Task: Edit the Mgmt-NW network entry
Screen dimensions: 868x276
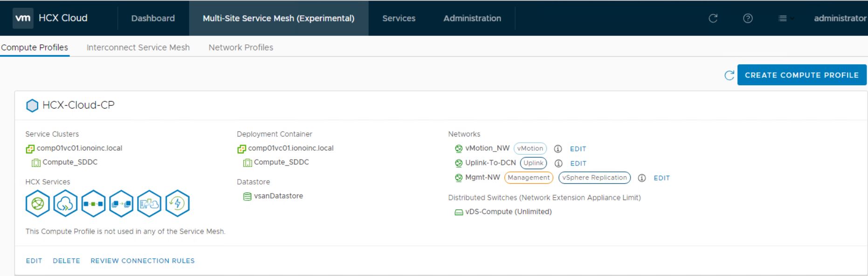Action: tap(661, 178)
